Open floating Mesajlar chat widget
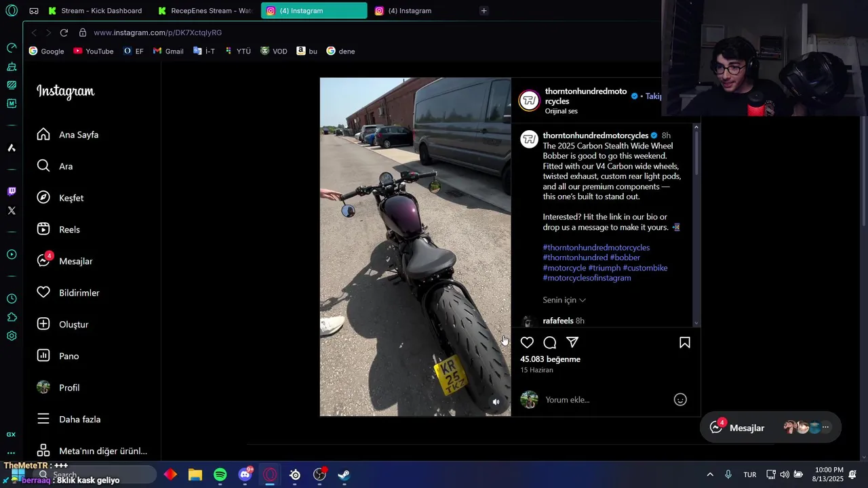This screenshot has height=488, width=868. click(x=770, y=428)
